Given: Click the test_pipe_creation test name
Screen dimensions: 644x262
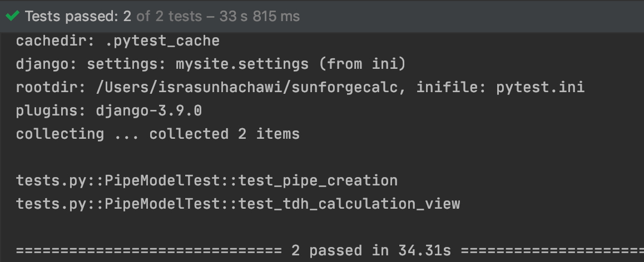Looking at the screenshot, I should coord(318,181).
